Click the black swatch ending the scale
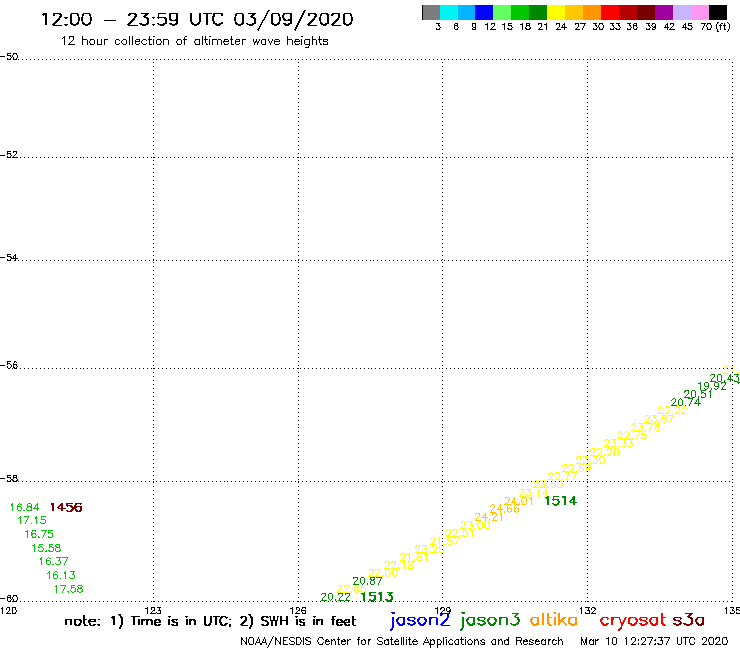This screenshot has height=650, width=740. pyautogui.click(x=718, y=12)
